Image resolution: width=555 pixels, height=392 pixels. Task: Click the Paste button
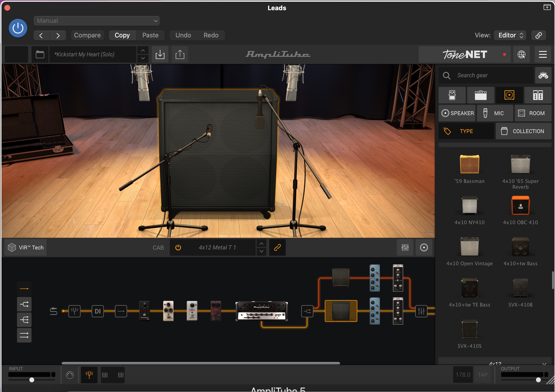point(150,35)
